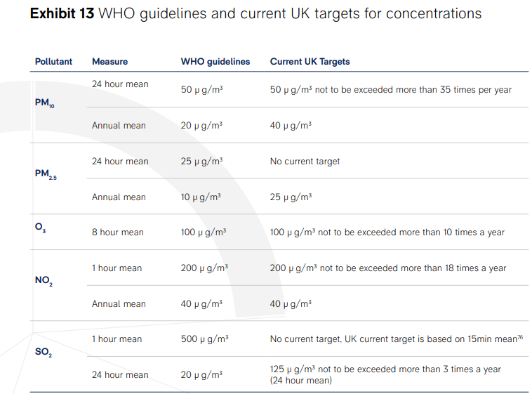Screen dimensions: 532x394
Task: Open footnote reference 76
Action: coord(520,338)
